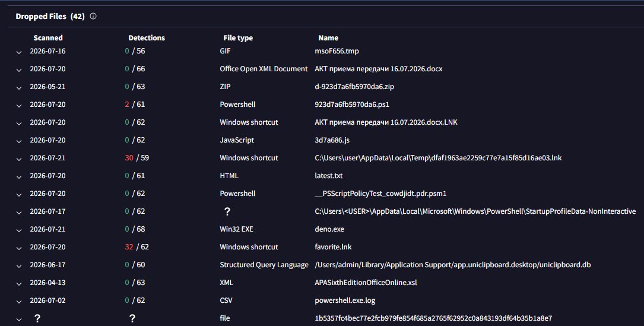This screenshot has height=326, width=644.
Task: Click APASixthEditionOfficeOnline.xsl name
Action: click(366, 283)
